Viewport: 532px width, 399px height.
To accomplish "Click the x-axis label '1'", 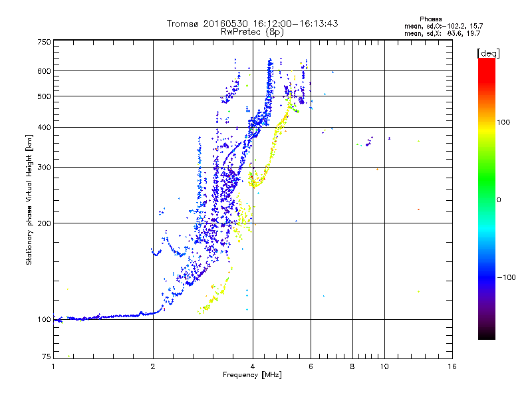I will [53, 366].
